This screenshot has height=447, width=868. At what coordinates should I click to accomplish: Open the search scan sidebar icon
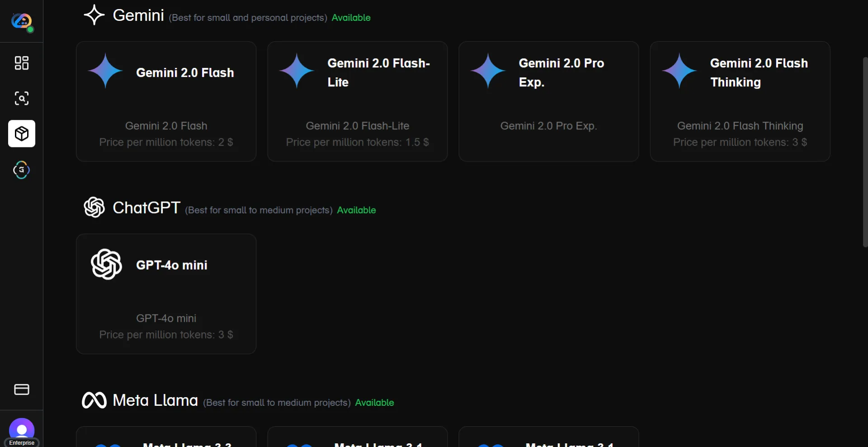[x=22, y=98]
